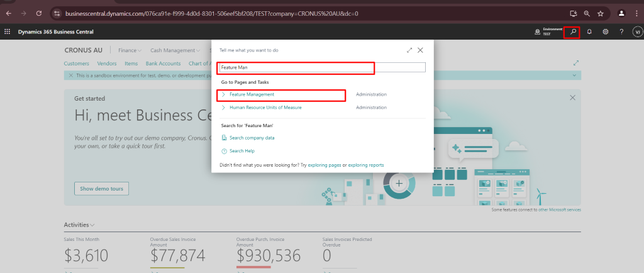This screenshot has height=273, width=644.
Task: Go to Vendors
Action: (x=107, y=64)
